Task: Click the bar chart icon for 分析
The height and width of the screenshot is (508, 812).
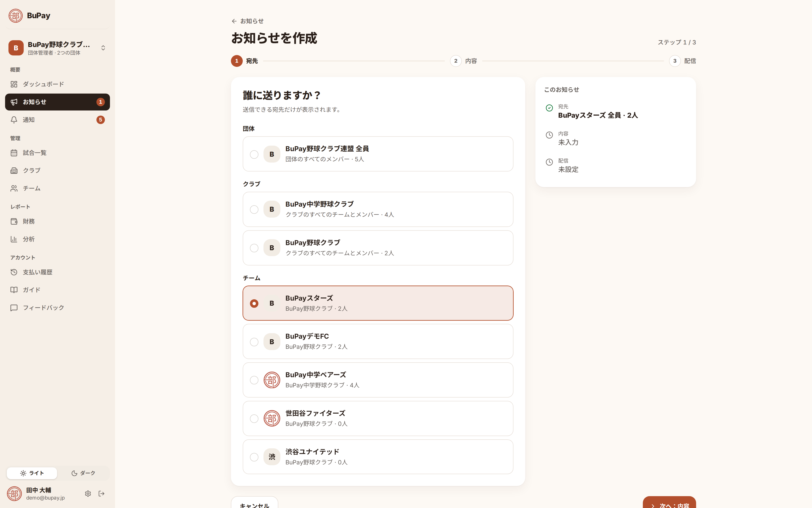Action: (x=14, y=239)
